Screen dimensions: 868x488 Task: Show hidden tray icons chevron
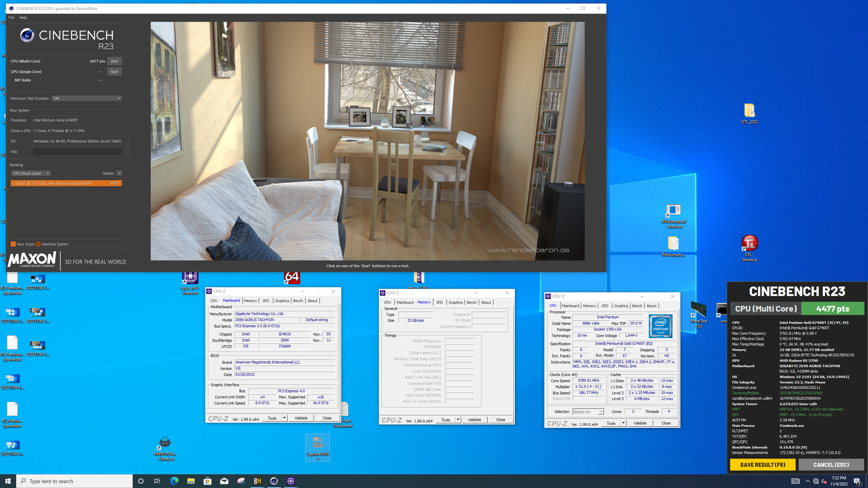(x=807, y=481)
